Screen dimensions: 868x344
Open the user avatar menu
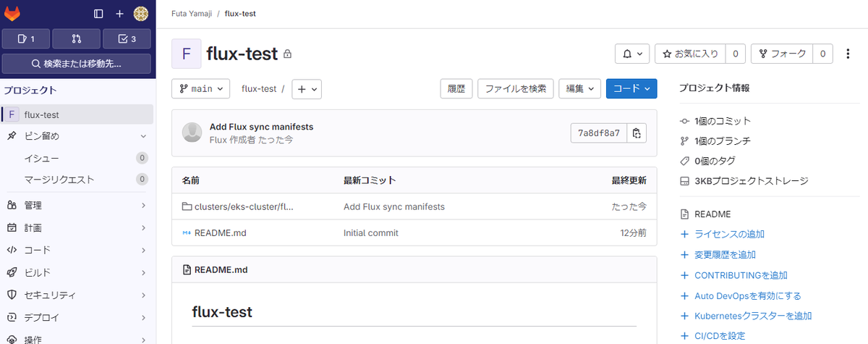pyautogui.click(x=141, y=14)
